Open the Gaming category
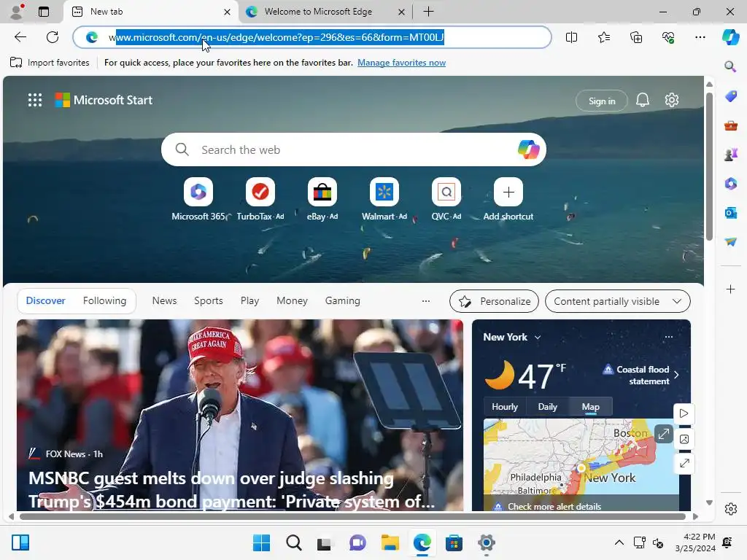Viewport: 747px width, 560px height. click(343, 301)
